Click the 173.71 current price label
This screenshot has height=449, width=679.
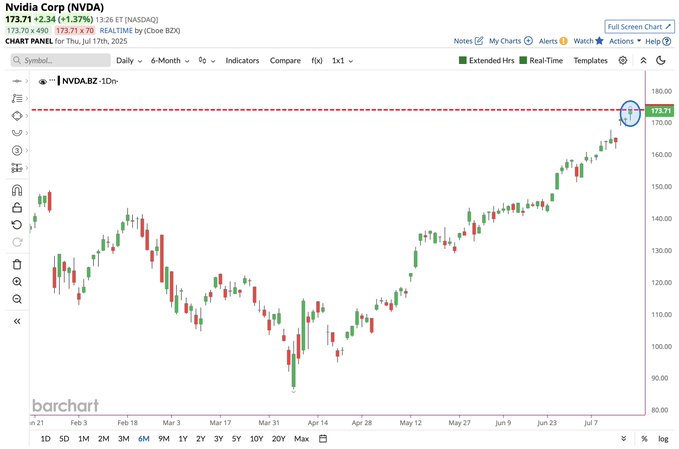coord(660,111)
